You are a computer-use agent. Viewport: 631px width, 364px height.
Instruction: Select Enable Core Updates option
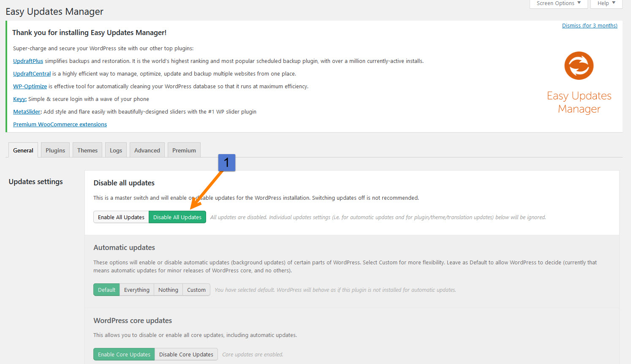point(124,354)
